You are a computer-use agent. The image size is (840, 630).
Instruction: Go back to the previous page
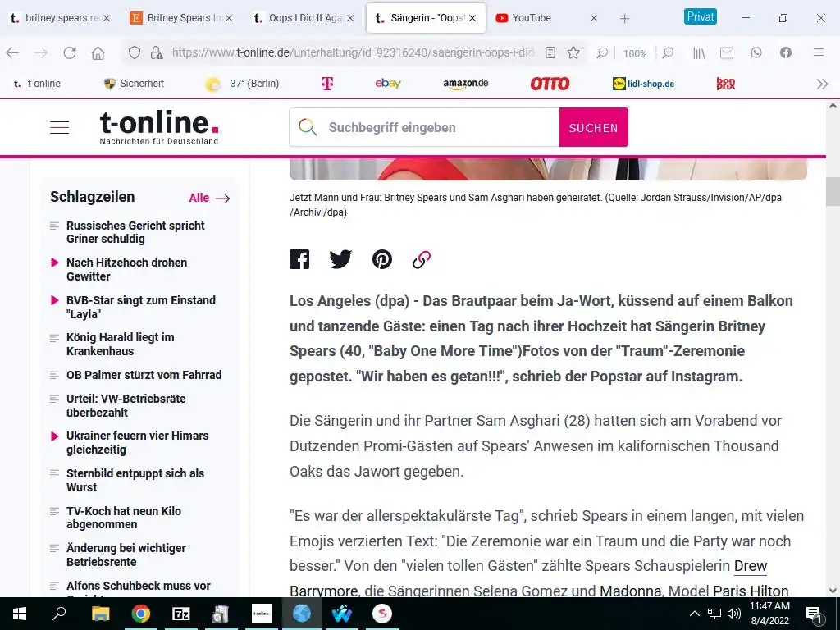[x=12, y=52]
